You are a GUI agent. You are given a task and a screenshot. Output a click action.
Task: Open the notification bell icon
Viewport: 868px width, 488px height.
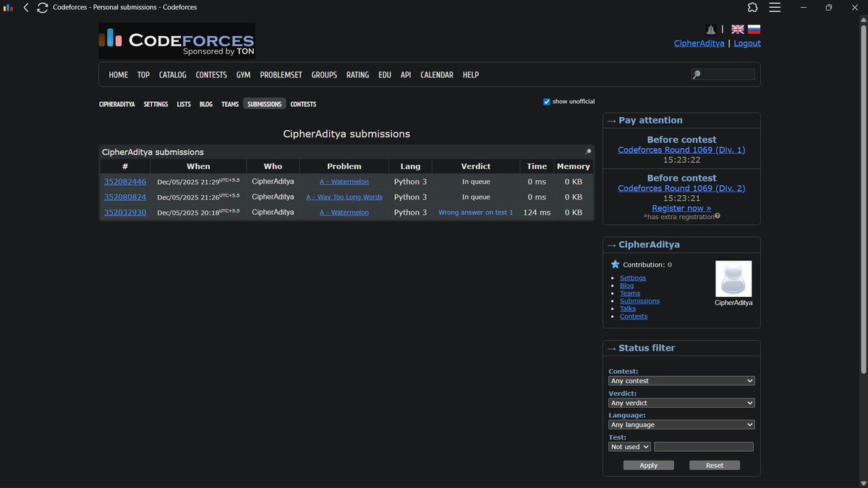click(x=710, y=30)
